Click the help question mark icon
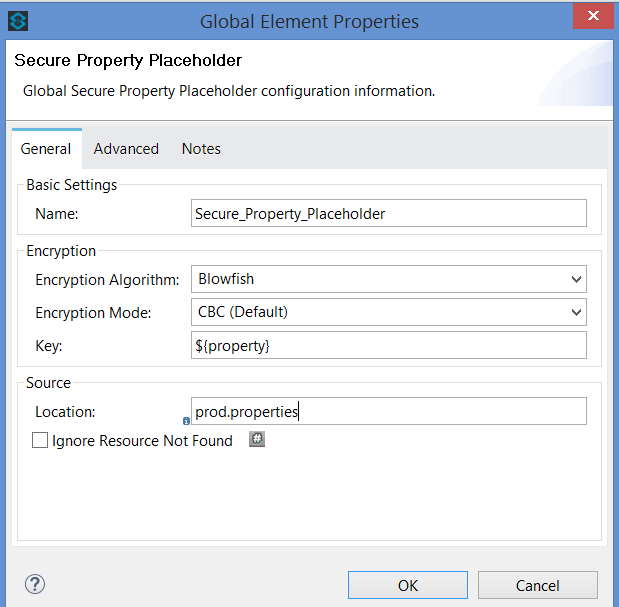 point(35,584)
